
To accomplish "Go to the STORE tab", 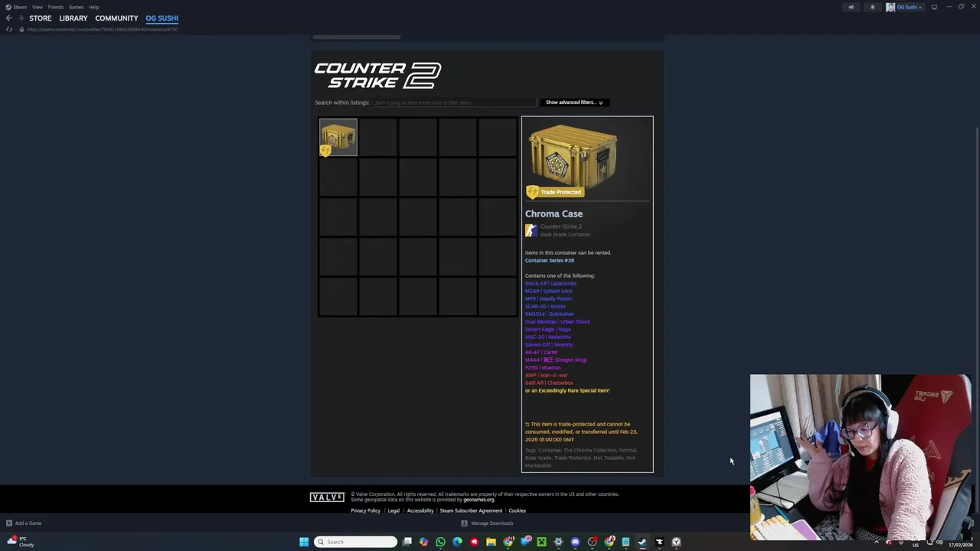I will coord(41,18).
